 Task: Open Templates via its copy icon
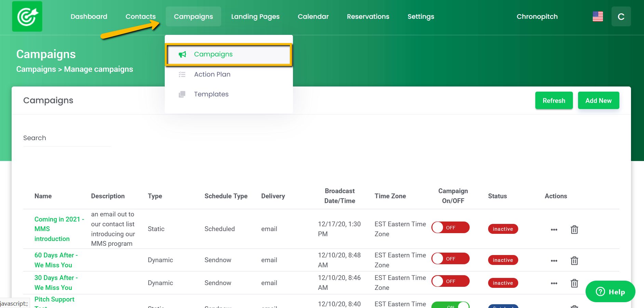(182, 94)
